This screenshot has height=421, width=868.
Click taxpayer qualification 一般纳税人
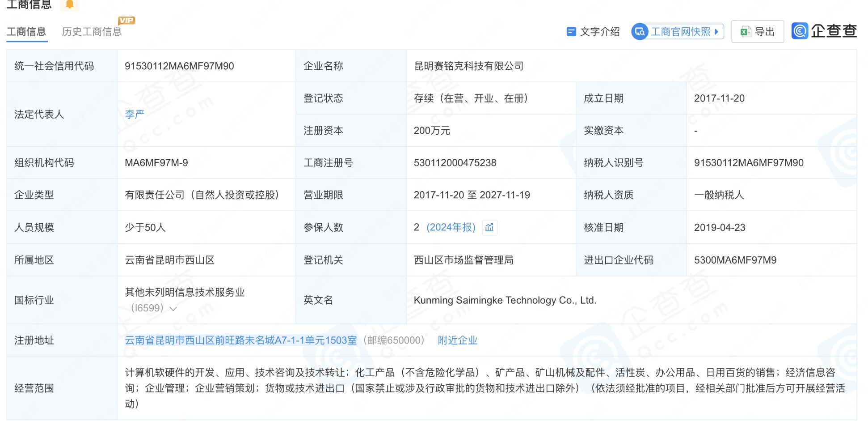coord(719,195)
